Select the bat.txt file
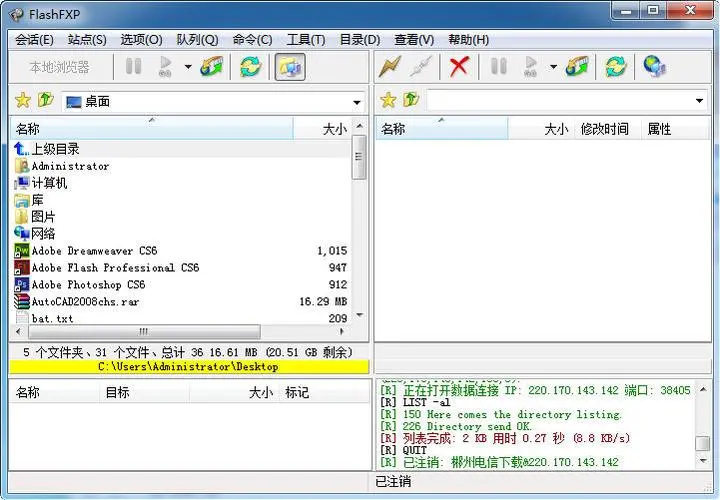Image resolution: width=720 pixels, height=500 pixels. [x=181, y=318]
